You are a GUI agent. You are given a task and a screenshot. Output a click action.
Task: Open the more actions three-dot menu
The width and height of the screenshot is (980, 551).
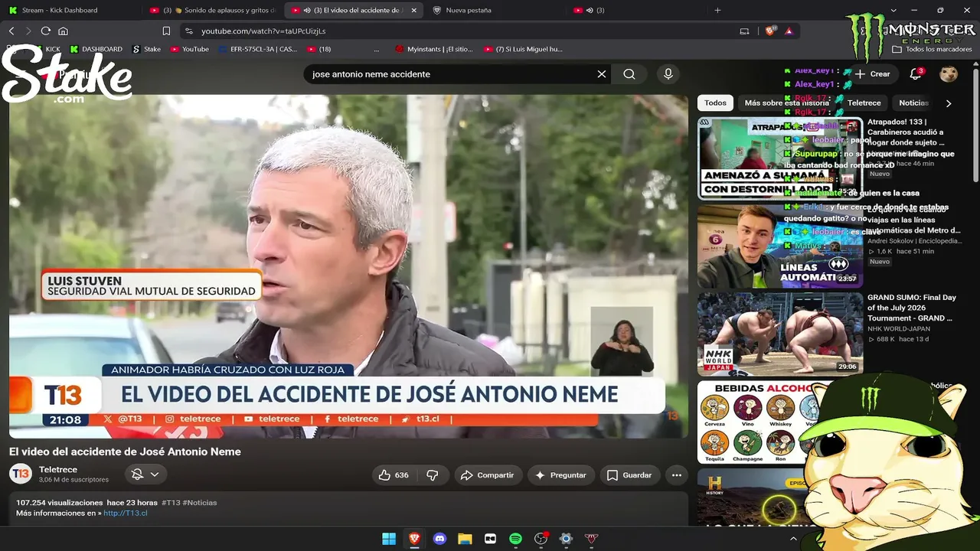click(x=677, y=475)
